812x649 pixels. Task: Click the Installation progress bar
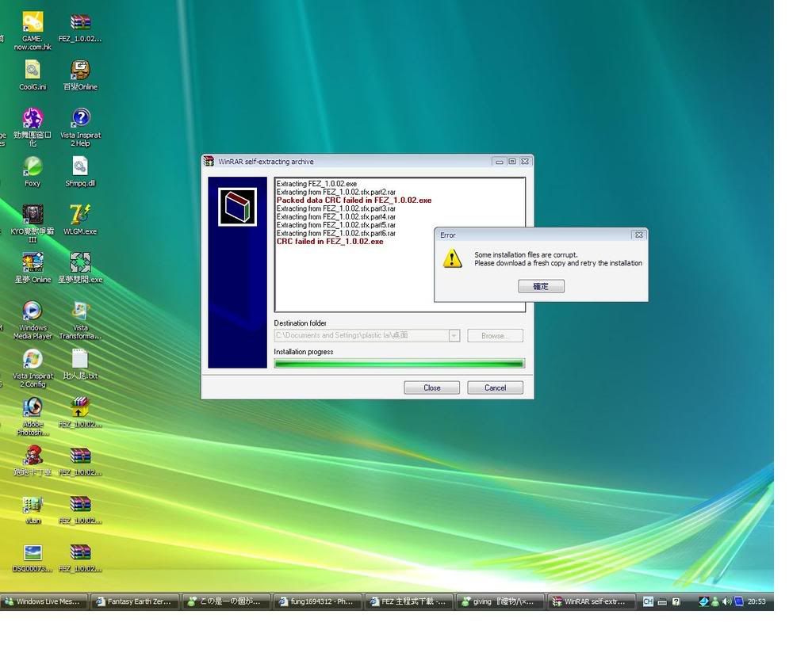click(399, 364)
